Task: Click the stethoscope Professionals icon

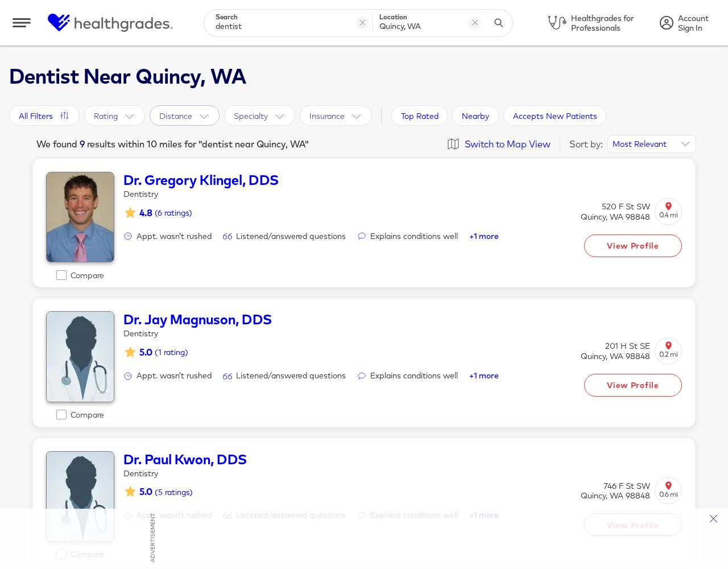Action: 557,23
